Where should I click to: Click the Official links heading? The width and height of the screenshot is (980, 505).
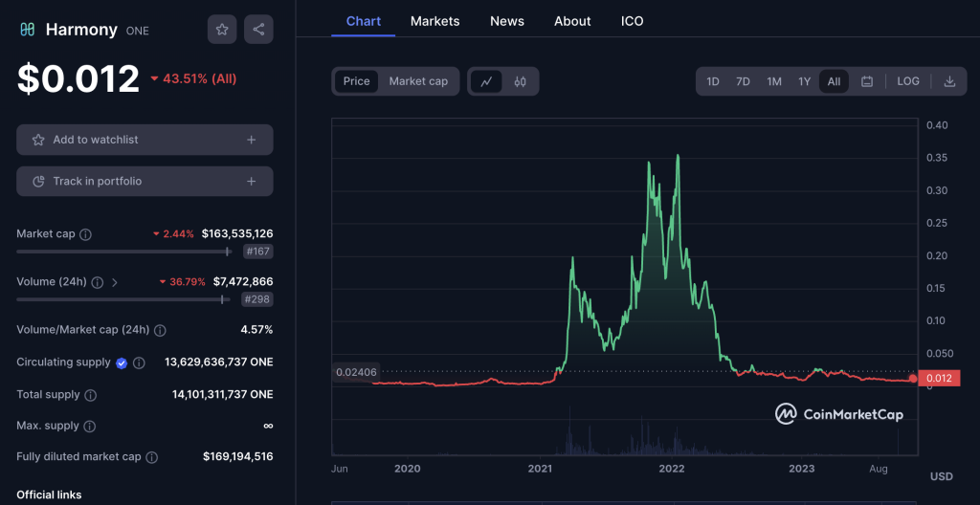click(49, 495)
